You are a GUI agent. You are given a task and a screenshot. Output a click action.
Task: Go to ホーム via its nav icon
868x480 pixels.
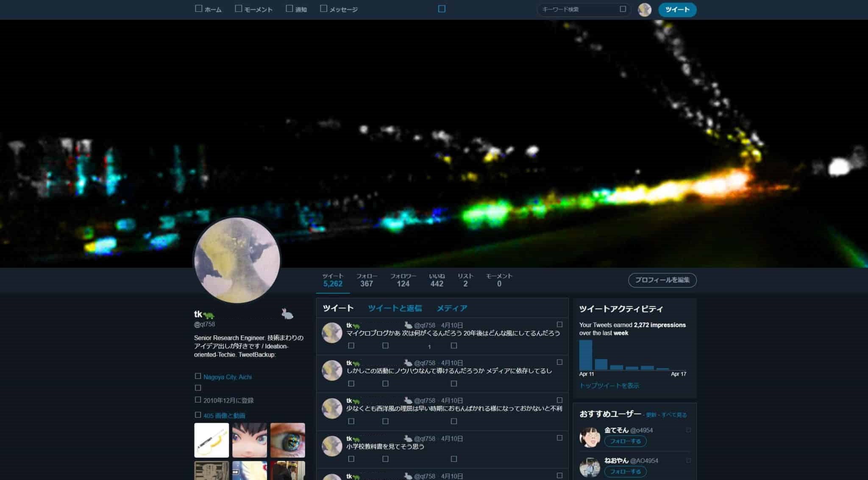(198, 8)
